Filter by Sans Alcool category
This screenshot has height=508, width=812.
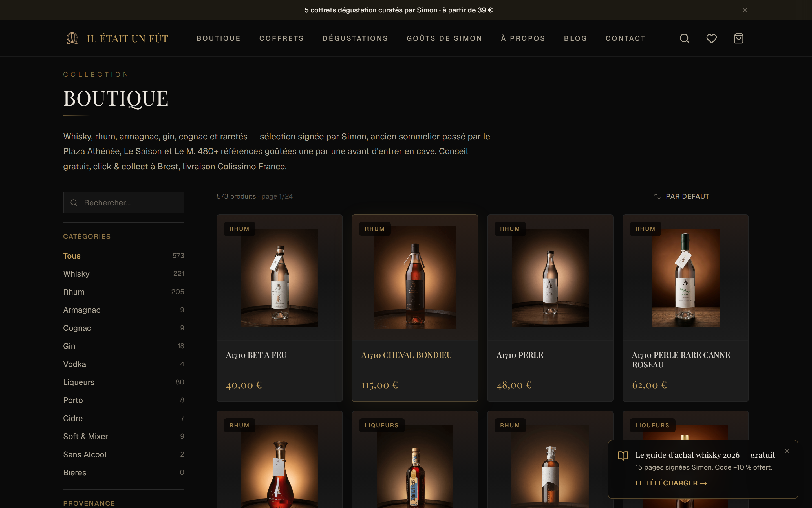point(123,454)
